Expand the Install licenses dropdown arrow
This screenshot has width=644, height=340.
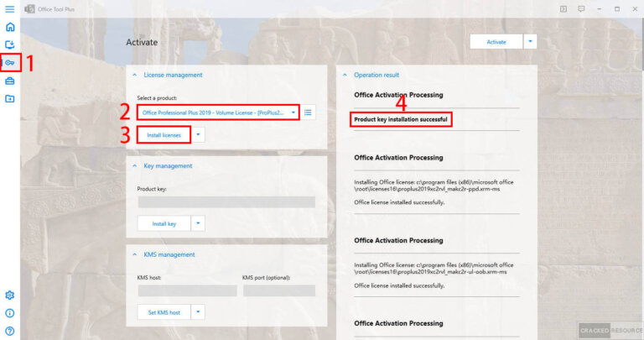coord(198,134)
